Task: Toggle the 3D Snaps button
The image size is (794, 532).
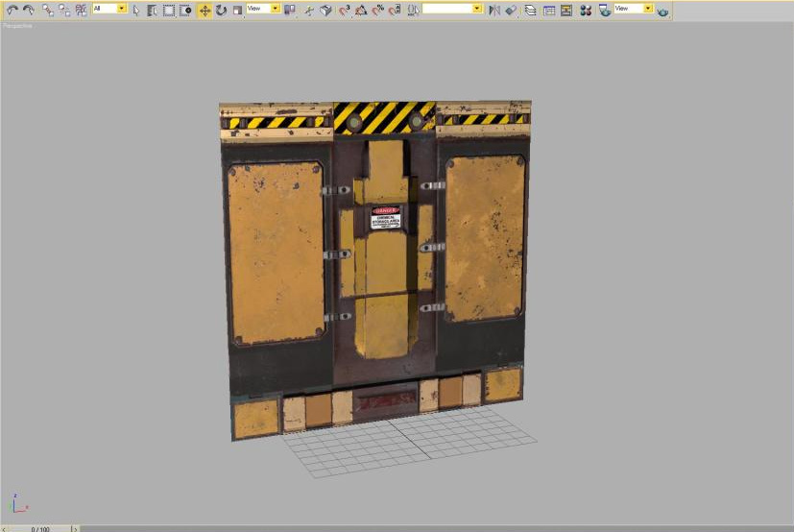Action: pos(345,10)
